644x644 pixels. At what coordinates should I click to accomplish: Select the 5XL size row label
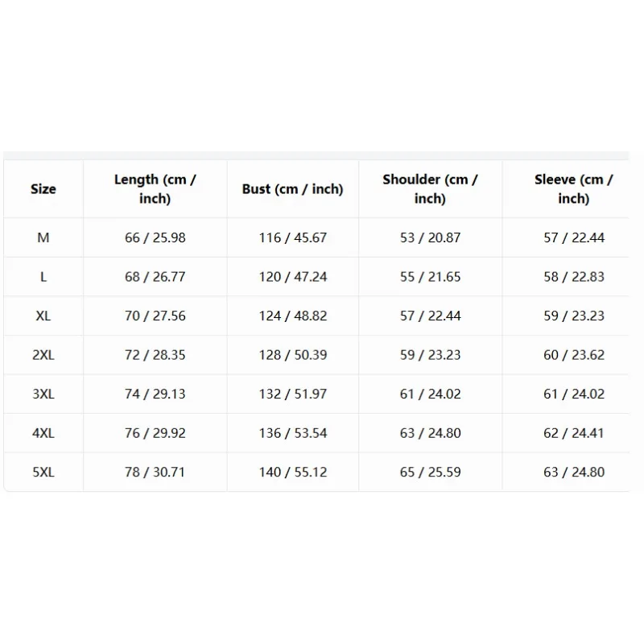43,472
